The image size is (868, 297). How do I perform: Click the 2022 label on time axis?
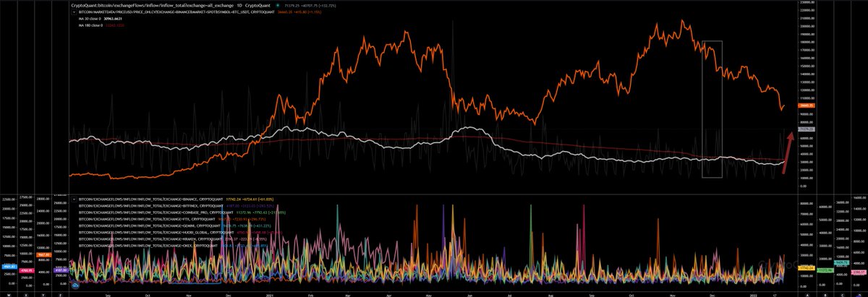[753, 295]
